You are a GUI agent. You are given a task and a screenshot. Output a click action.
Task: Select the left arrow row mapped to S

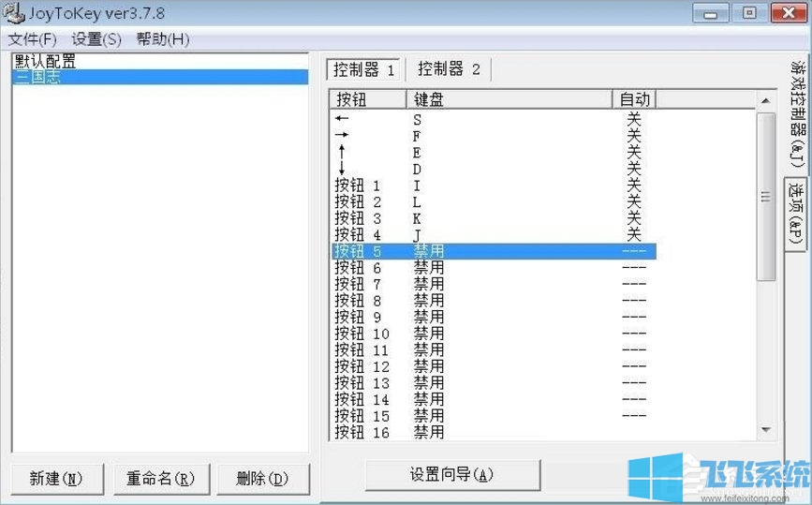point(493,119)
